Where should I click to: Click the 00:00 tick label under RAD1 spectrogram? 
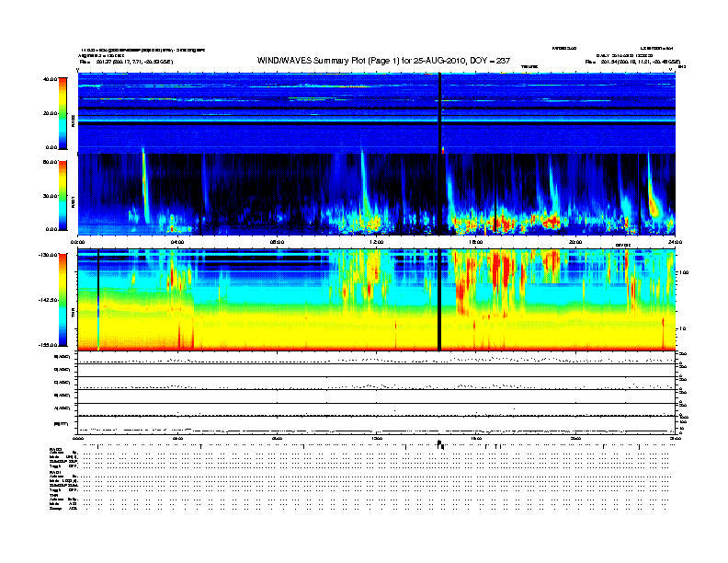coord(77,242)
